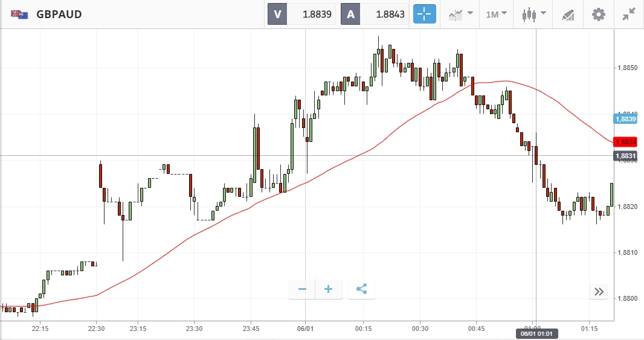This screenshot has height=340, width=644.
Task: Open the compare instruments dropdown
Action: (460, 14)
